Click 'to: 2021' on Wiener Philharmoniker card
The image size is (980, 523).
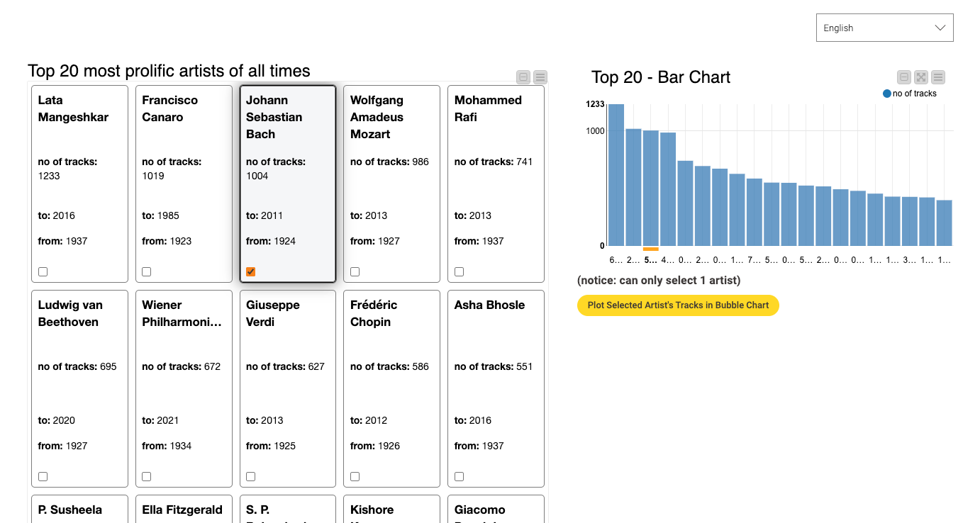[x=160, y=420]
